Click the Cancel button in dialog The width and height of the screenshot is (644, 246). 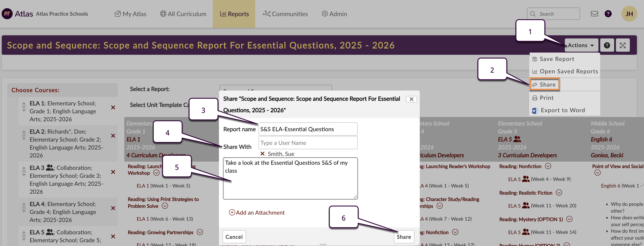pyautogui.click(x=234, y=237)
